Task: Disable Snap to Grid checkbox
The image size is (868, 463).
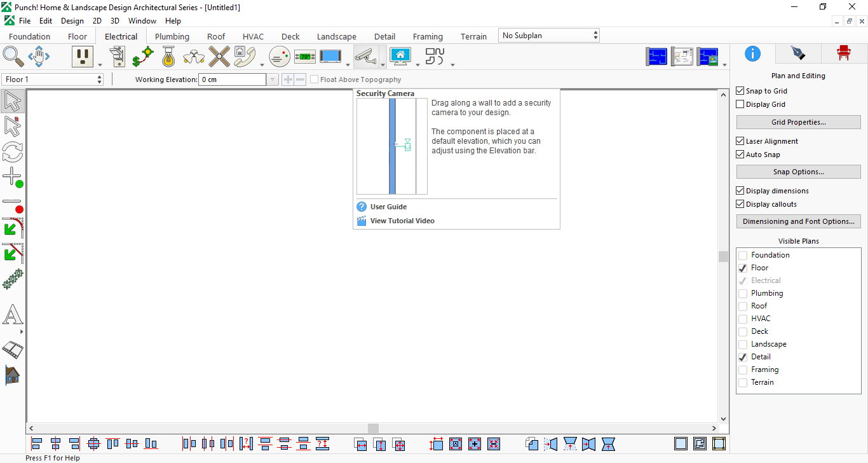Action: coord(740,91)
